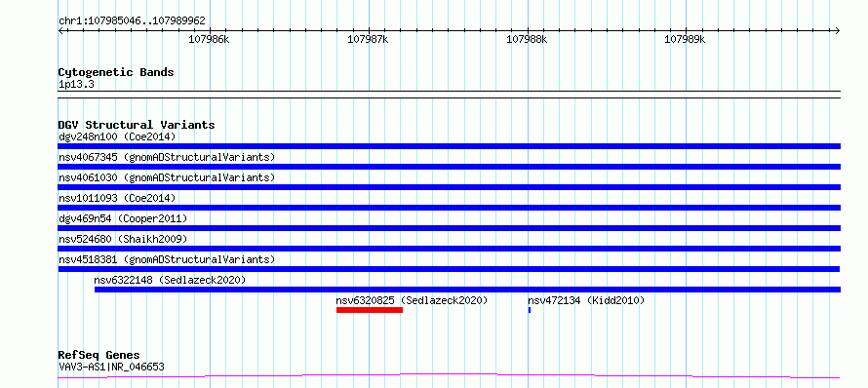The image size is (868, 388).
Task: Click the Cytogenetic Bands track title
Action: (x=116, y=72)
